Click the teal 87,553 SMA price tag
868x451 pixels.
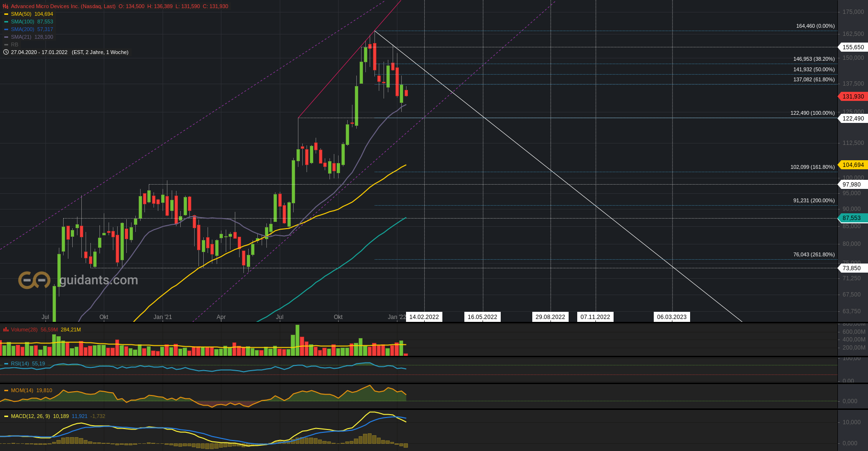point(853,218)
